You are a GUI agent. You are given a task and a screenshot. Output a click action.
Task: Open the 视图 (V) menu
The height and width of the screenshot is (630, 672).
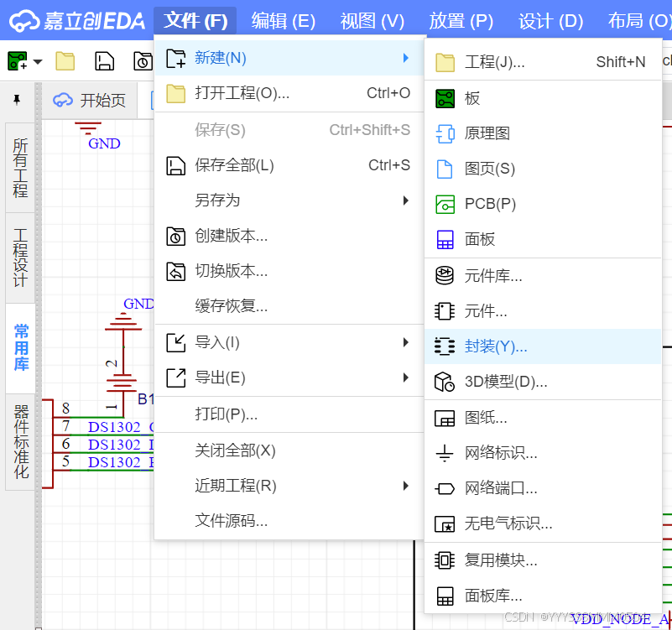[x=372, y=21]
